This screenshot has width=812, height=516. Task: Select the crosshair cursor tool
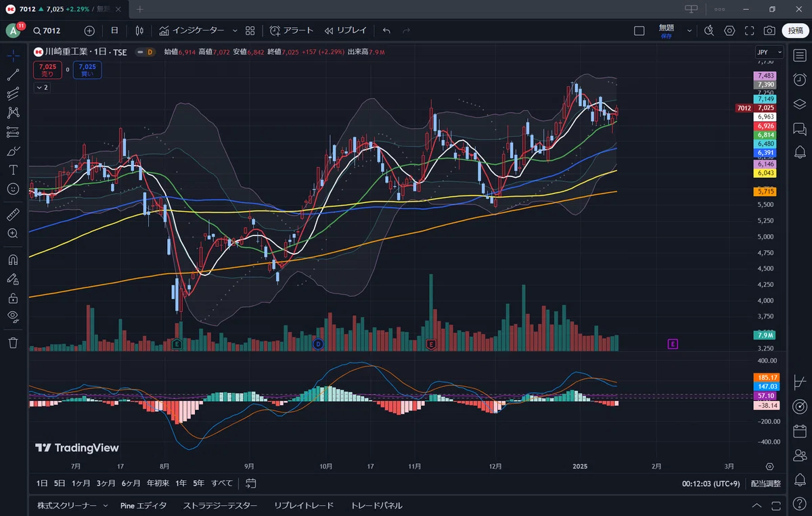click(x=13, y=55)
